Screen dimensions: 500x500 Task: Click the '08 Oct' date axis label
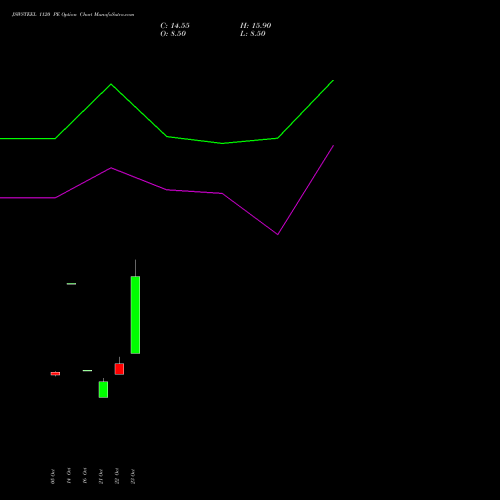click(53, 476)
